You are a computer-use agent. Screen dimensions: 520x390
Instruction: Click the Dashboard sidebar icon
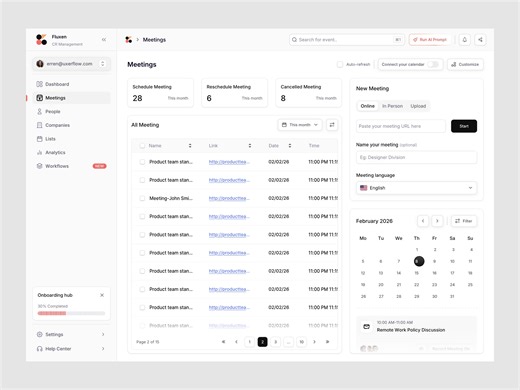39,84
